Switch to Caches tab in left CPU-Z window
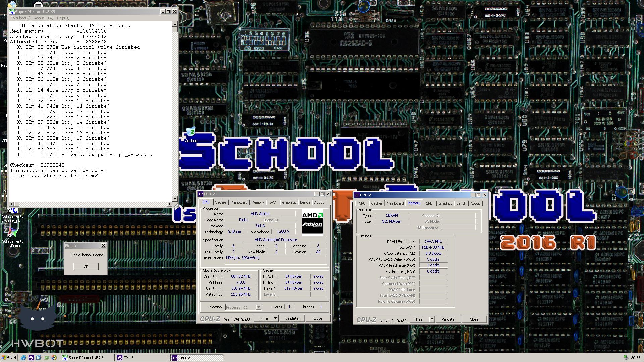 tap(220, 202)
